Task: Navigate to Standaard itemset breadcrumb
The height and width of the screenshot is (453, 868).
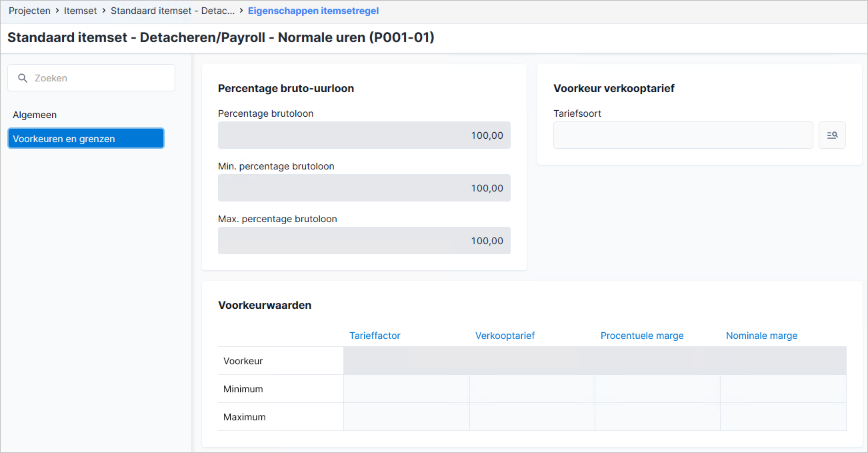Action: 173,11
